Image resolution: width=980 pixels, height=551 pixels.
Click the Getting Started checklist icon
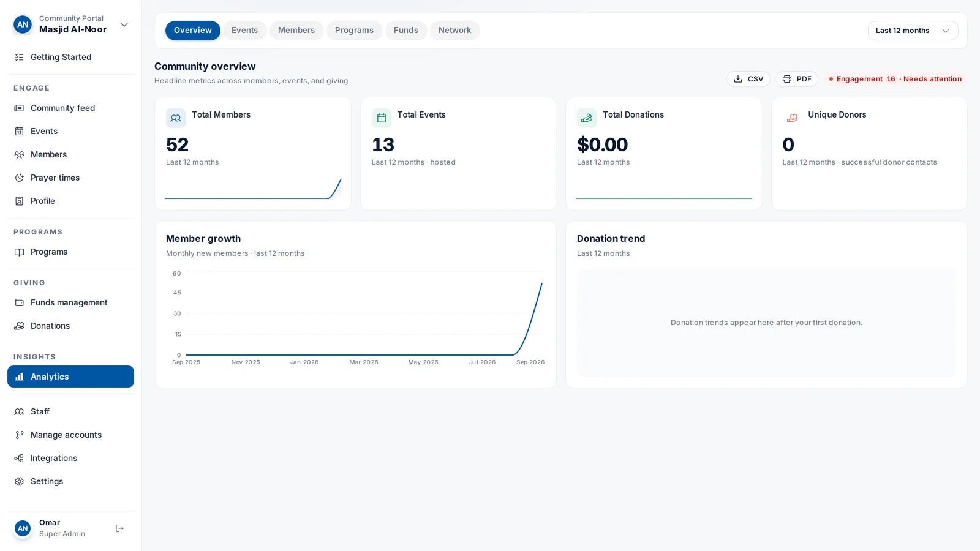pyautogui.click(x=19, y=57)
